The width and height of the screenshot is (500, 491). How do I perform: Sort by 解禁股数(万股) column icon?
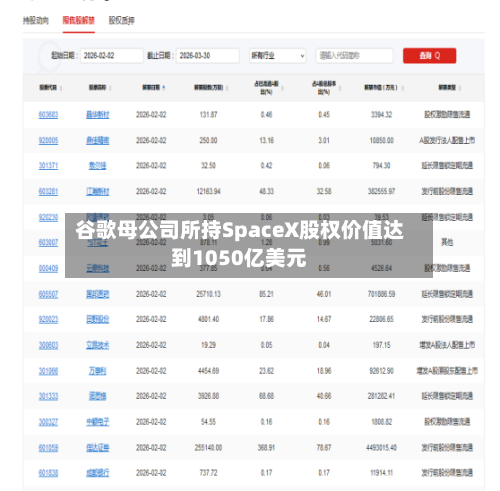pyautogui.click(x=227, y=88)
